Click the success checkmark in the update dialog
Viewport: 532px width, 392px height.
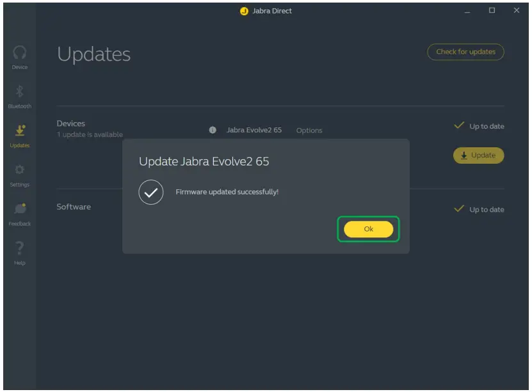click(150, 191)
